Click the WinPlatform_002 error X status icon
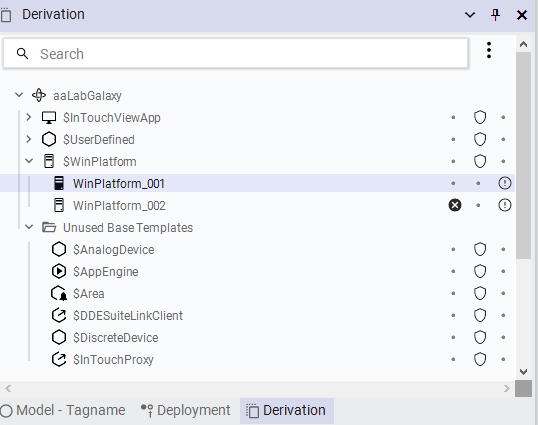 [x=455, y=205]
